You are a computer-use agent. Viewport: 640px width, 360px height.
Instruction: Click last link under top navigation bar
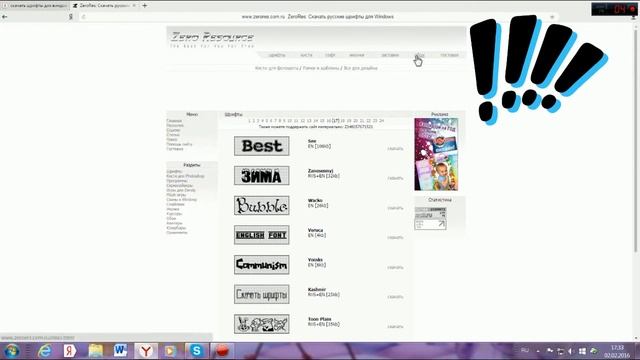[360, 68]
